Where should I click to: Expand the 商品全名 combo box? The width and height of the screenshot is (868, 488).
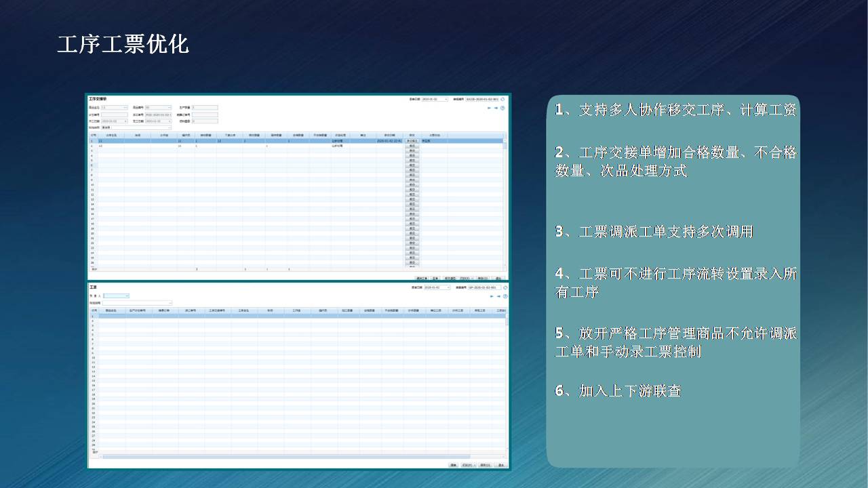point(125,107)
